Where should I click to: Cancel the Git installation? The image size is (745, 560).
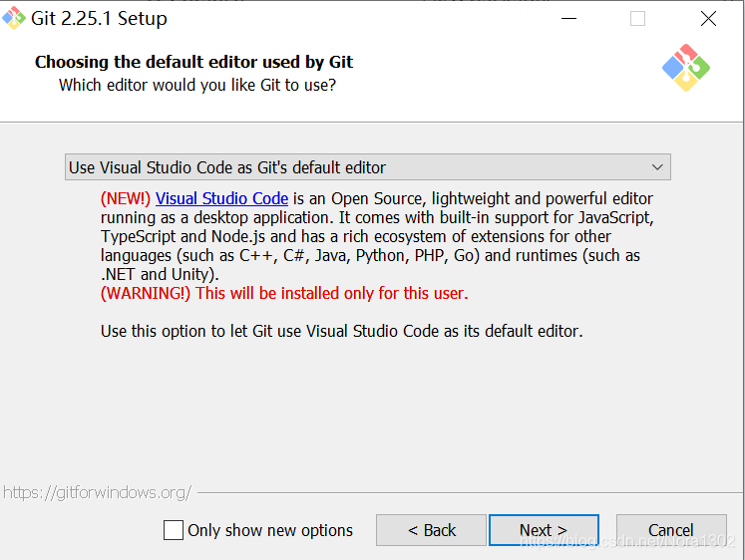pyautogui.click(x=671, y=530)
